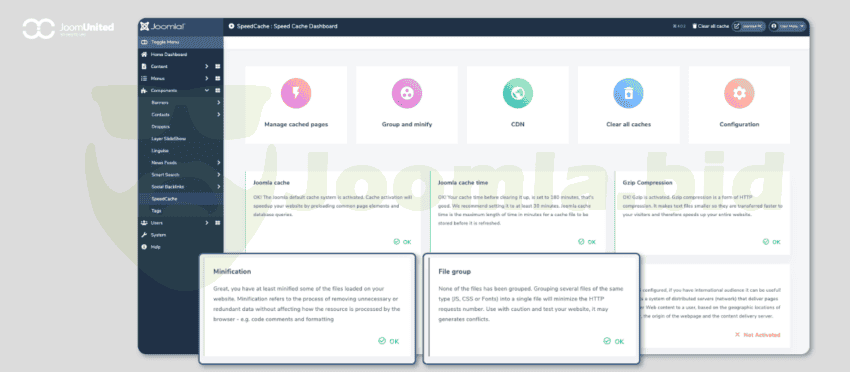Expand the Social Backlinks submenu arrow

point(218,187)
